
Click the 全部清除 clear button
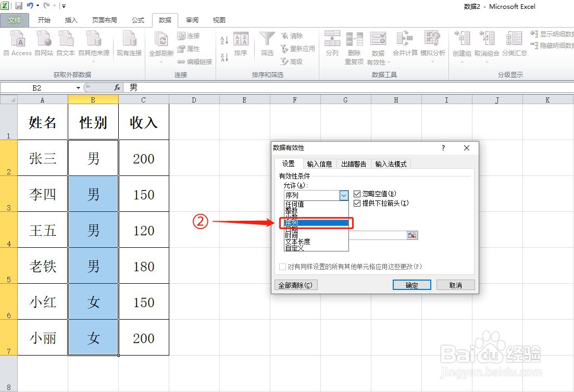pyautogui.click(x=295, y=284)
